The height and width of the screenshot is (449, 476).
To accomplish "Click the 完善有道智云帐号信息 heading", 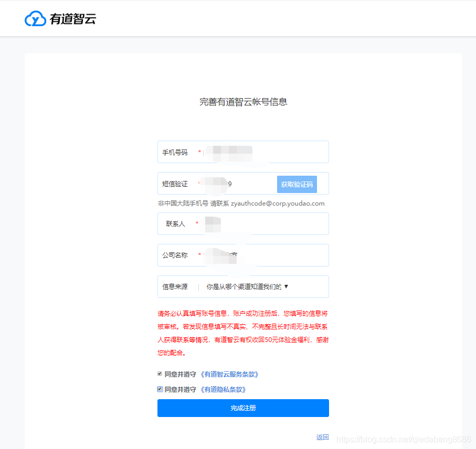I will 243,102.
